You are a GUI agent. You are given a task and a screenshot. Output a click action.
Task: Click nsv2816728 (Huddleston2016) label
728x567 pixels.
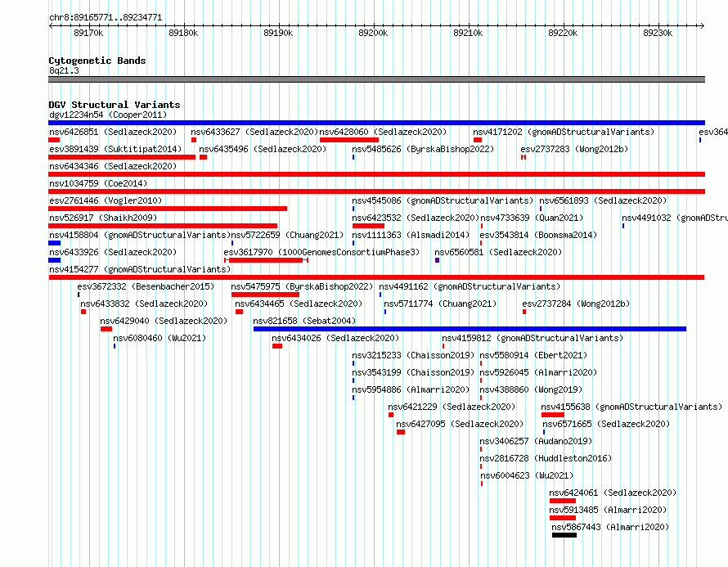click(x=546, y=458)
